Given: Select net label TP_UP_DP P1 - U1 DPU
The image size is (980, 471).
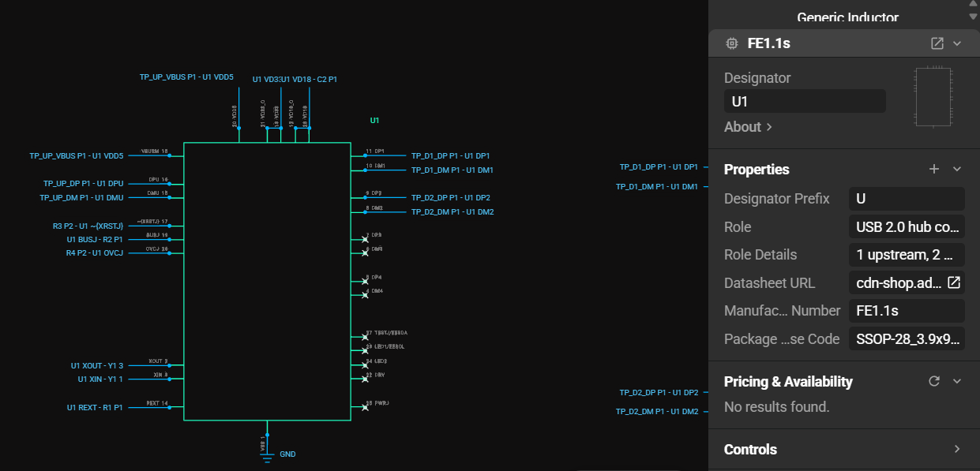Looking at the screenshot, I should pyautogui.click(x=84, y=183).
